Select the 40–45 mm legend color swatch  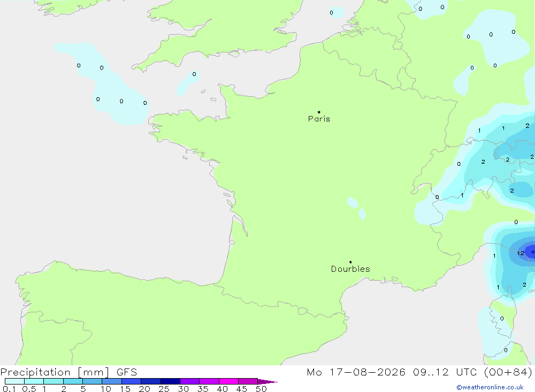(x=228, y=381)
